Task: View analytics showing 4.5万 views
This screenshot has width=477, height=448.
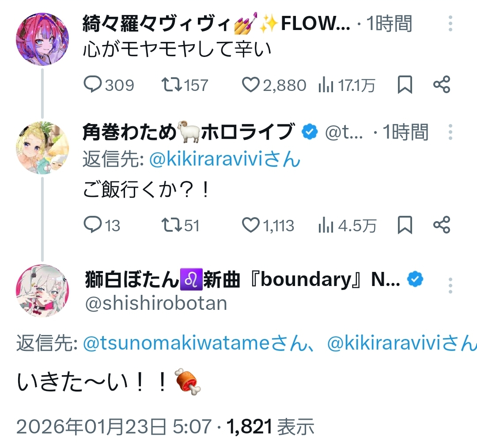Action: pos(326,225)
